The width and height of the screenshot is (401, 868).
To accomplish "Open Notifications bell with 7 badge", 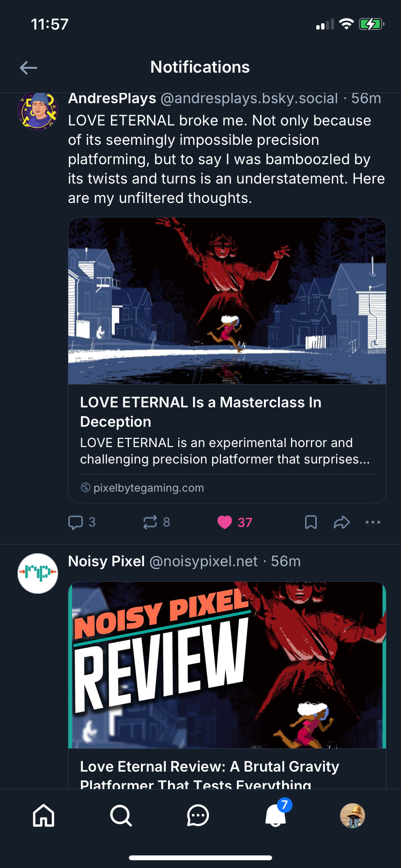I will click(x=276, y=816).
